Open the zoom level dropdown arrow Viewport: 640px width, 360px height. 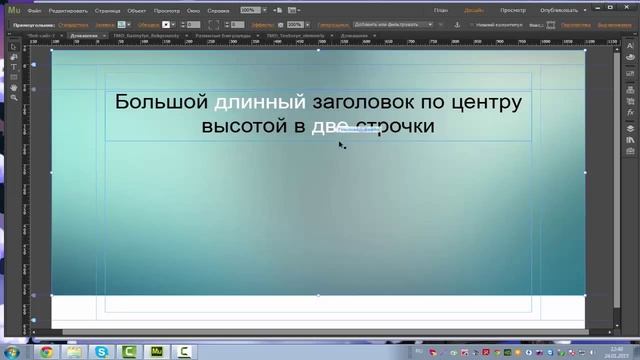(x=264, y=10)
